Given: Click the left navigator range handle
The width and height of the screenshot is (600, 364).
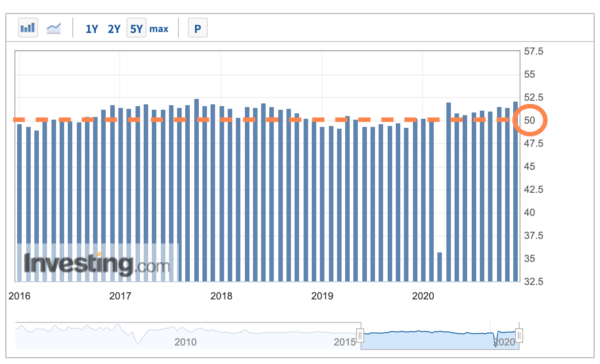Looking at the screenshot, I should tap(360, 335).
